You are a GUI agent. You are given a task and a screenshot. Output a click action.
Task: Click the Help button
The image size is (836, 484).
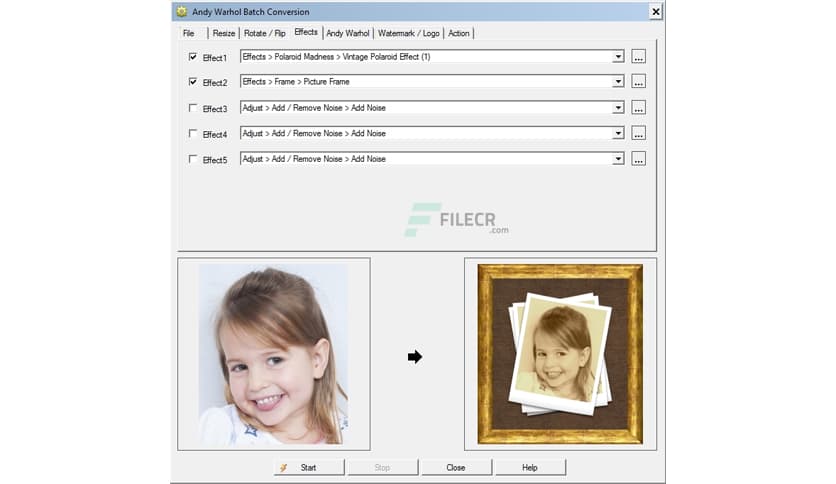pos(530,467)
